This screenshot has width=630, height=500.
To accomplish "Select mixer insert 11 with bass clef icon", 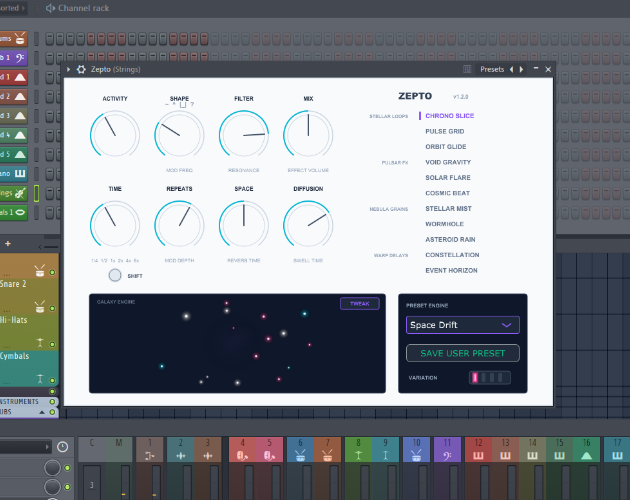I will (x=447, y=449).
